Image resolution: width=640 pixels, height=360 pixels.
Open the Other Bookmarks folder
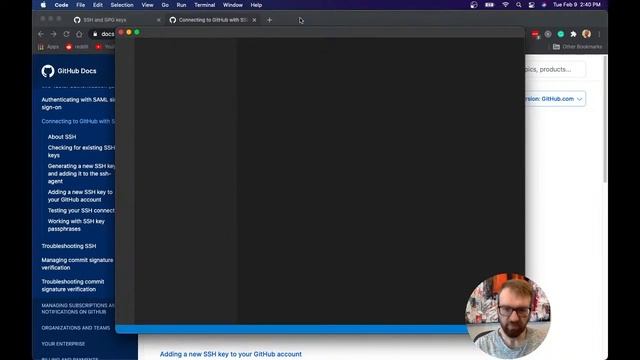click(x=577, y=47)
